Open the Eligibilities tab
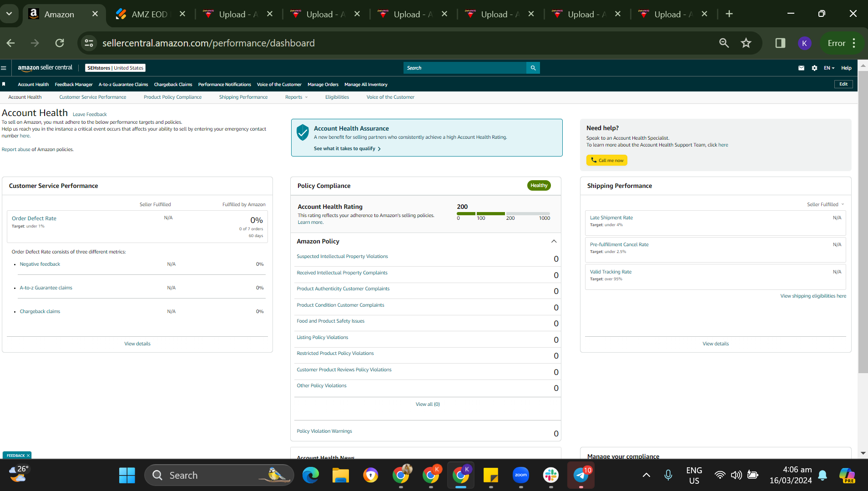The image size is (868, 491). [x=337, y=97]
